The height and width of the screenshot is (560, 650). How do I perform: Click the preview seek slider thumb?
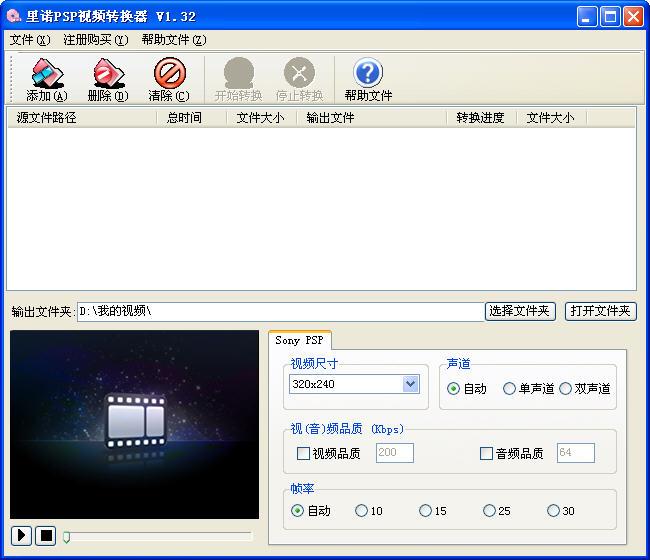[x=66, y=537]
